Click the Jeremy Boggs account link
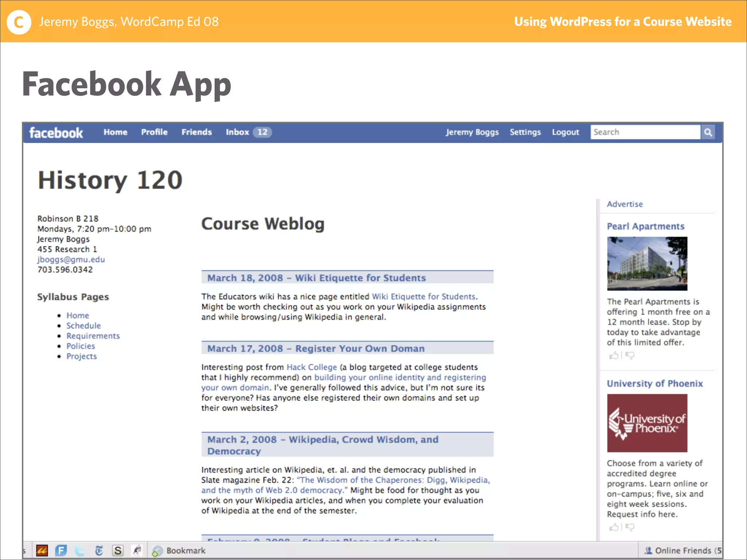Image resolution: width=747 pixels, height=560 pixels. point(472,132)
